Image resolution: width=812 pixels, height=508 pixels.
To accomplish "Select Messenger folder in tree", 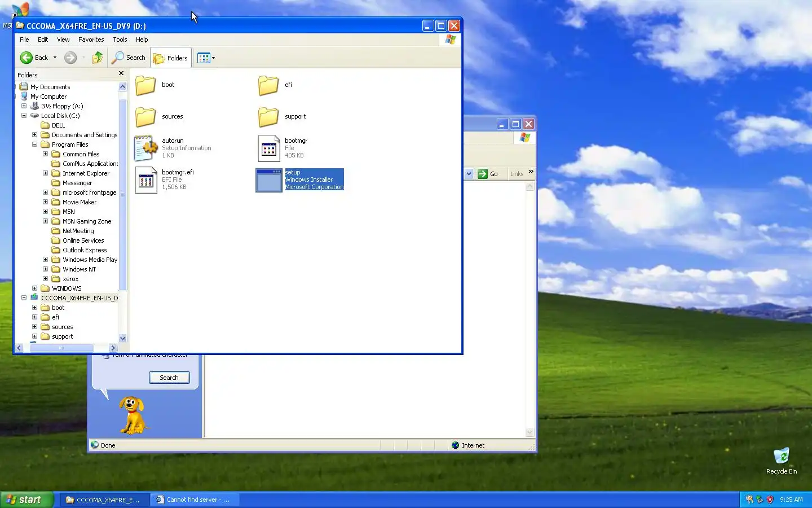I will tap(77, 183).
